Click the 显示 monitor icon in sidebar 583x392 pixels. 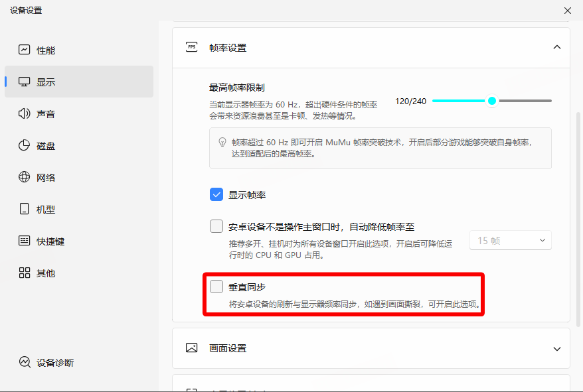point(24,82)
